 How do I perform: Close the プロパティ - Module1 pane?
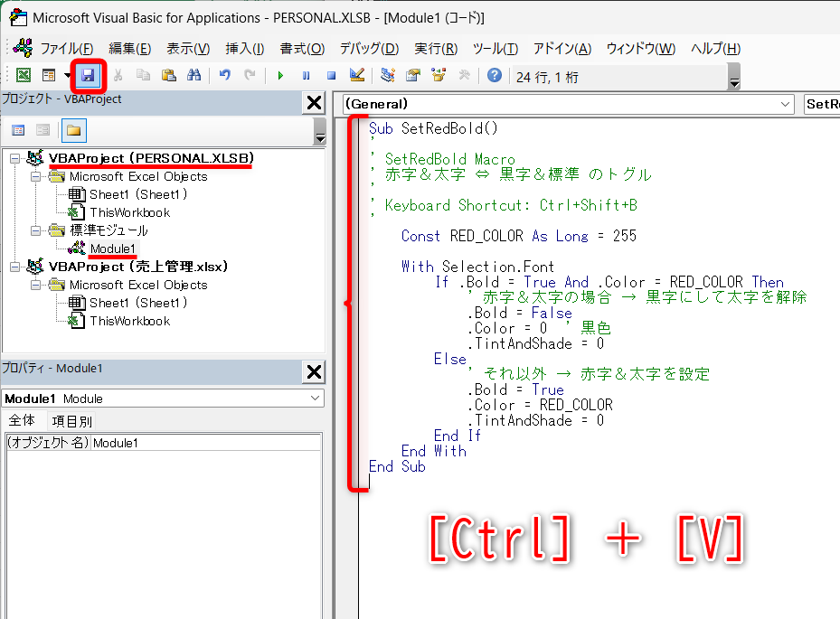[314, 371]
